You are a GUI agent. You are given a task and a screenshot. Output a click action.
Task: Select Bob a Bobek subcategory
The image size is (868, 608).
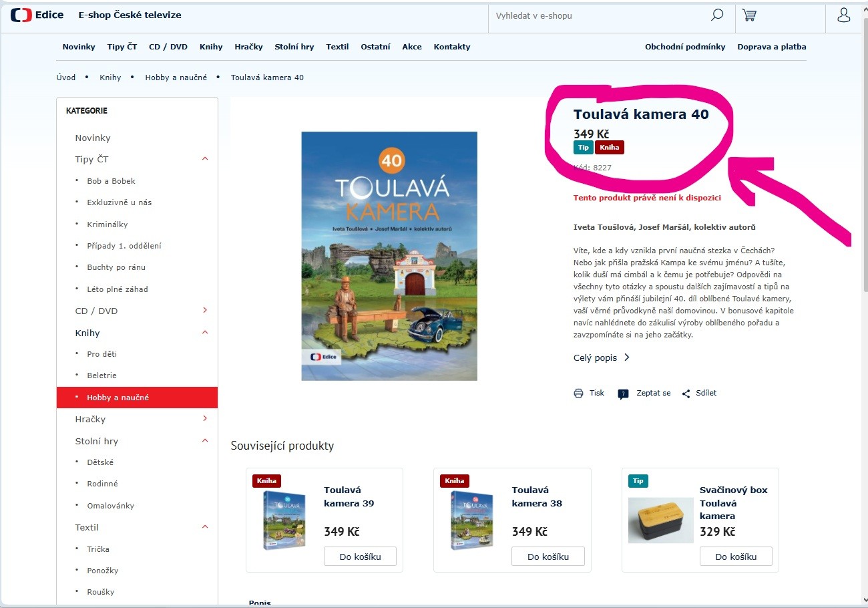click(111, 181)
